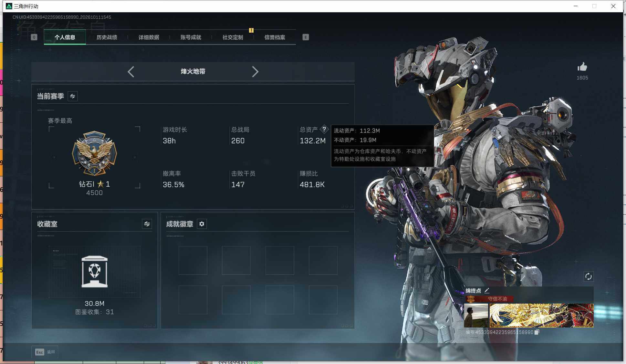Click the 260 总战局 value
Image resolution: width=626 pixels, height=364 pixels.
tap(238, 141)
